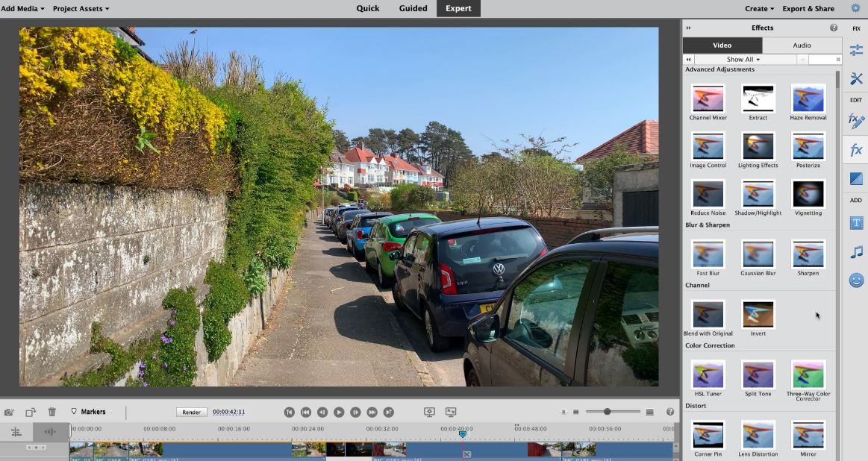Select the Lighting Effects thumbnail
868x461 pixels.
(758, 147)
